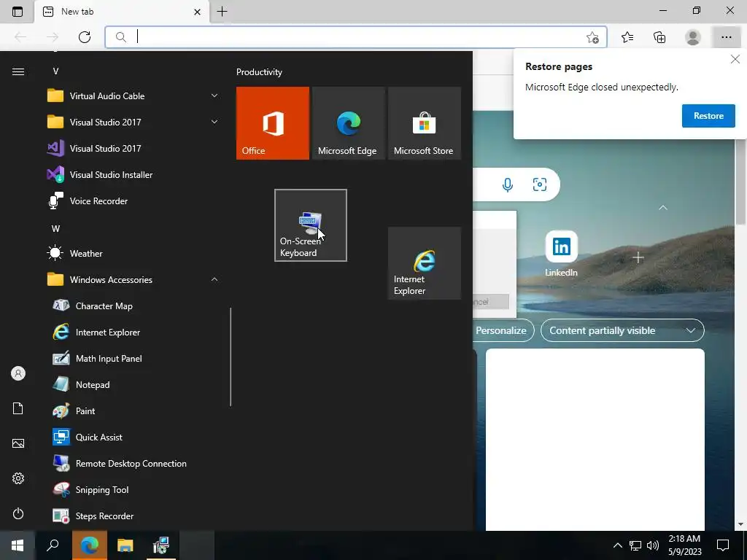Click the Start menu app list scrollbar
This screenshot has height=560, width=747.
coord(231,357)
